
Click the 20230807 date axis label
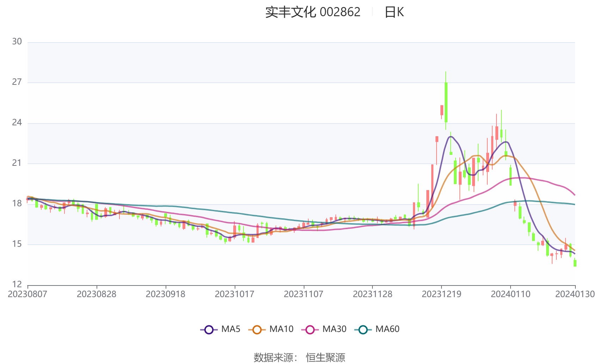[27, 294]
